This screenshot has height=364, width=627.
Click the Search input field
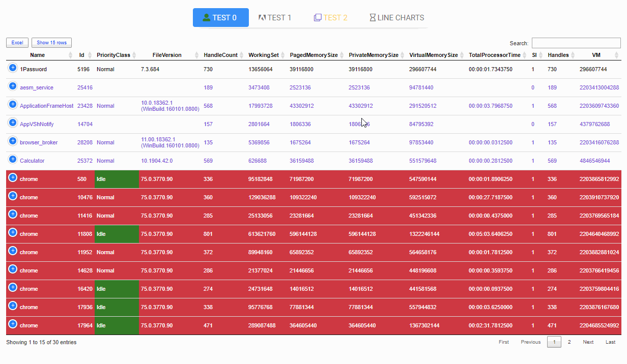click(x=576, y=43)
